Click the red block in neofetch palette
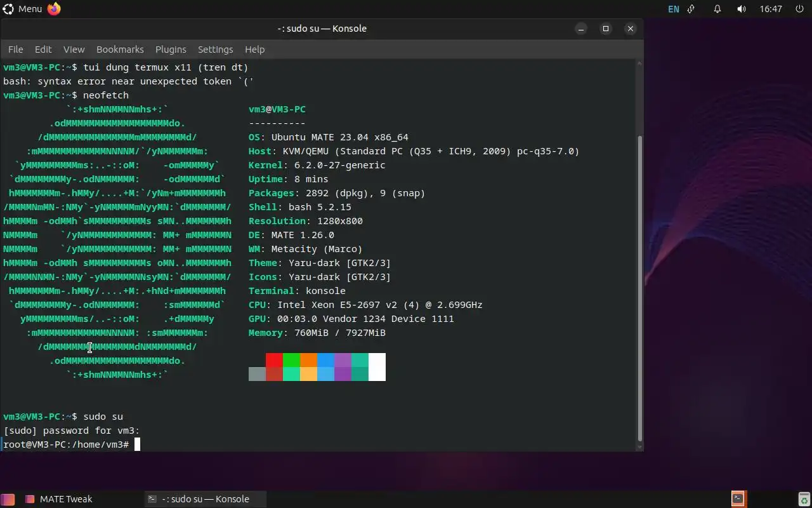This screenshot has width=812, height=508. coord(274,360)
